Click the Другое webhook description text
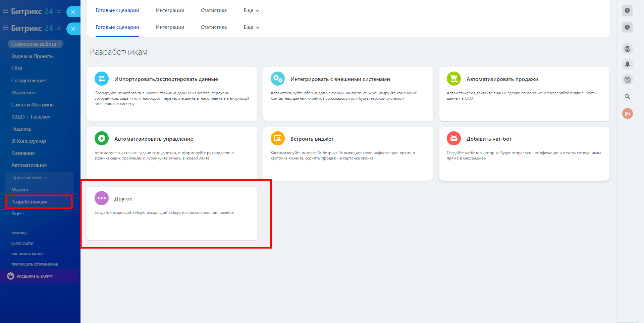The image size is (644, 323). (x=164, y=213)
